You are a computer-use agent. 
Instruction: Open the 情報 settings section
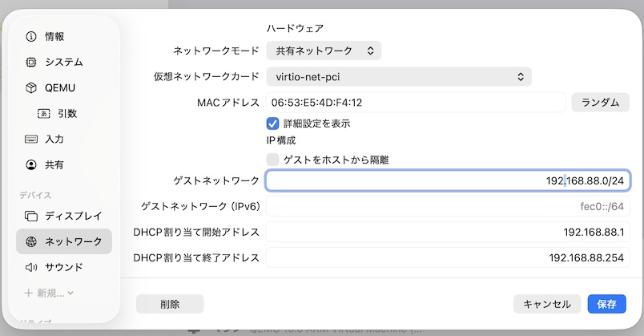64,37
